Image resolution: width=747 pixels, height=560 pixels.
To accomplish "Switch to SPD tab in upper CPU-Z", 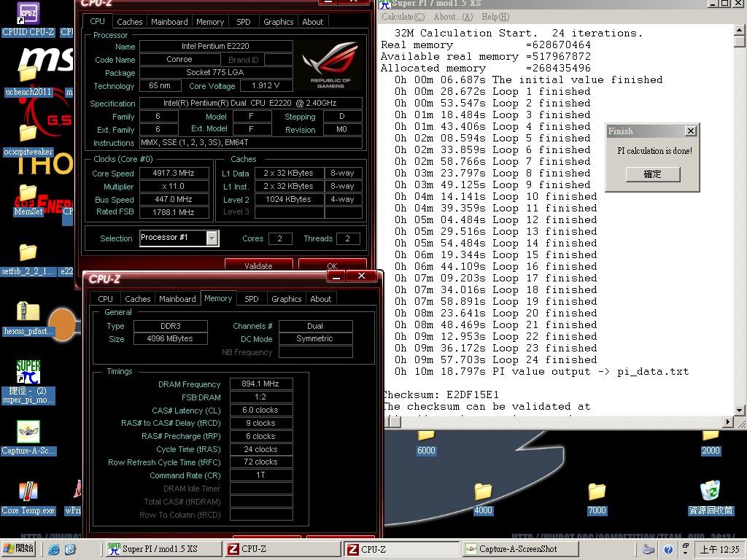I will tap(243, 22).
